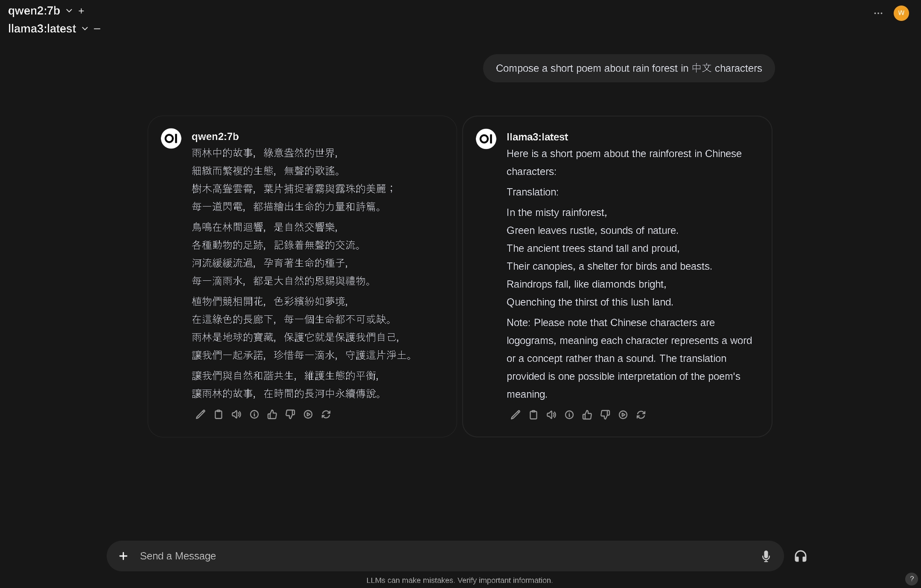Viewport: 921px width, 588px height.
Task: Expand the qwen2:7b model selector dropdown
Action: coord(69,11)
